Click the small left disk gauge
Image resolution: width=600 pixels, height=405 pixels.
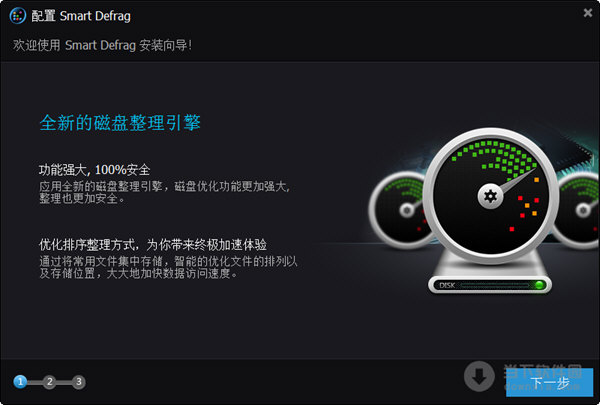[x=398, y=210]
